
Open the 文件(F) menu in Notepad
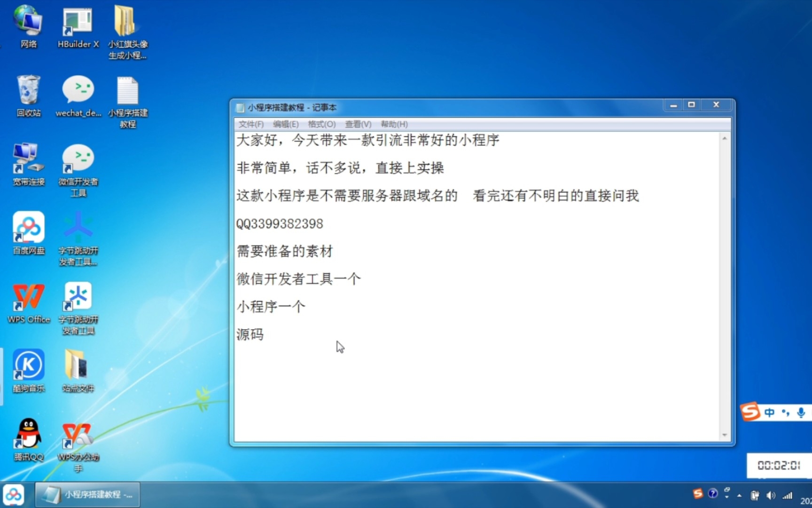coord(251,124)
